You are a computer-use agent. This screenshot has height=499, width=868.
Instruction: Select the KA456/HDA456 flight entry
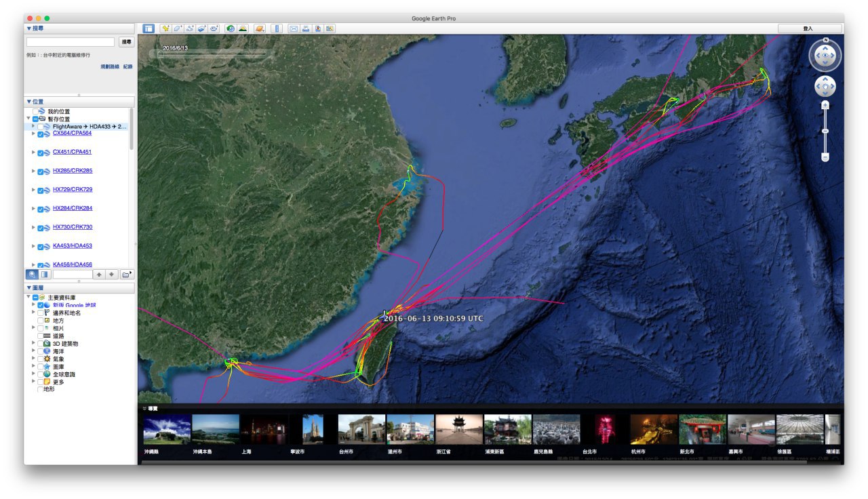[73, 264]
